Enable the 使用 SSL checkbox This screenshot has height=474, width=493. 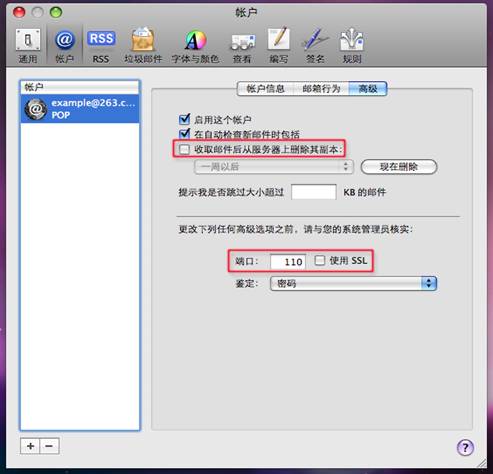pos(320,260)
